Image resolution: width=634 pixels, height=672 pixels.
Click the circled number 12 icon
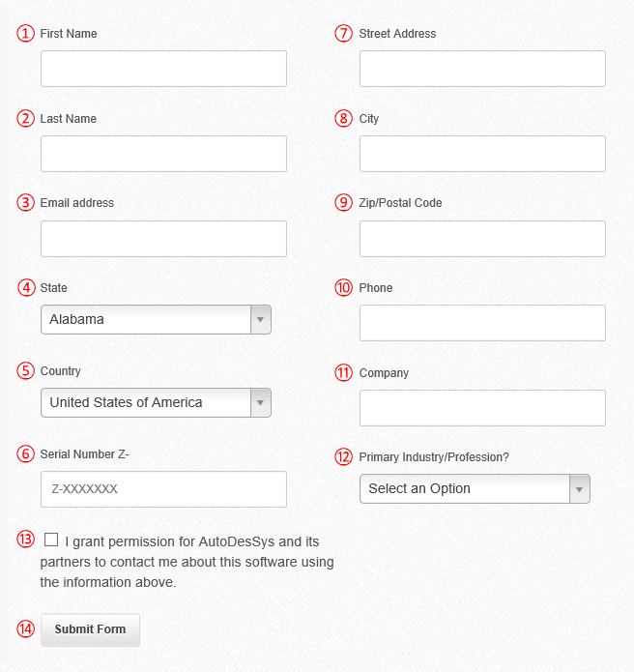tap(343, 456)
